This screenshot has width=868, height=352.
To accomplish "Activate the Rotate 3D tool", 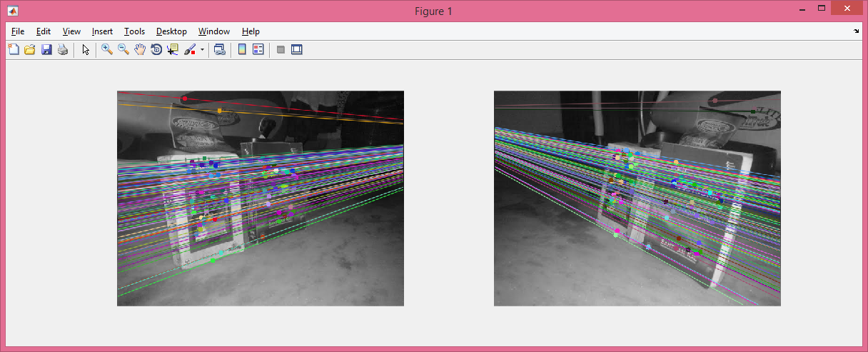I will pos(156,50).
